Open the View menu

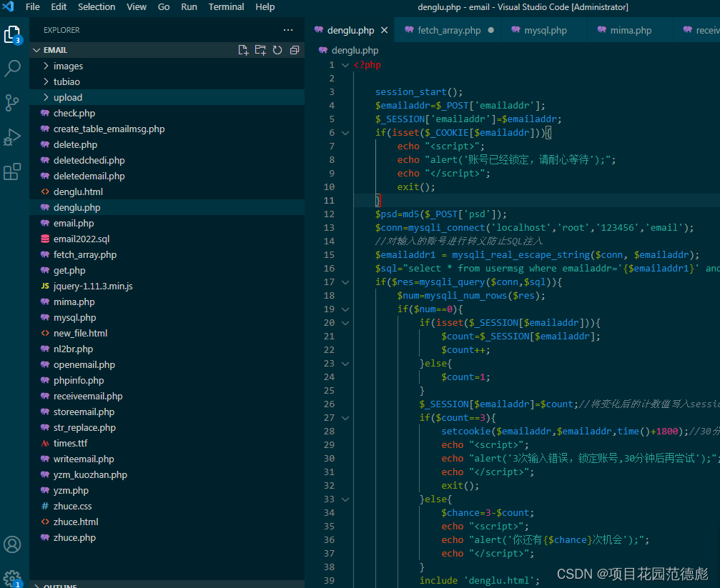click(x=137, y=7)
